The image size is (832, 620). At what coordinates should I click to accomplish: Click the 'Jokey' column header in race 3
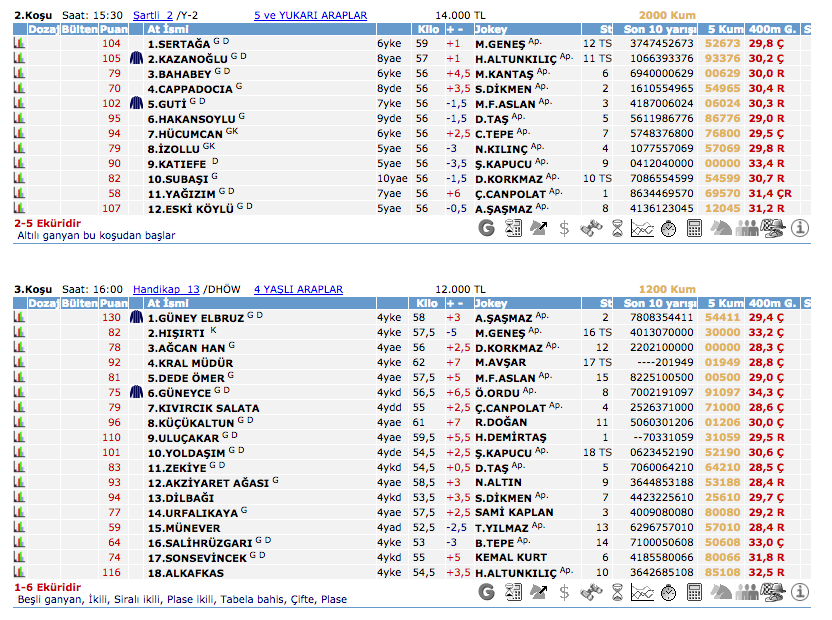point(491,303)
